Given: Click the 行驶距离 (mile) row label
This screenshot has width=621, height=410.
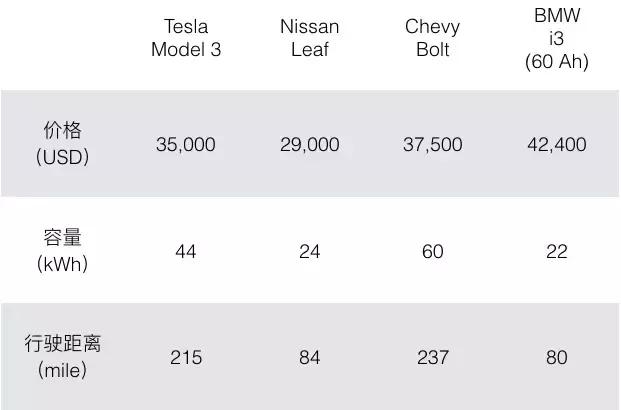Looking at the screenshot, I should click(x=62, y=357).
